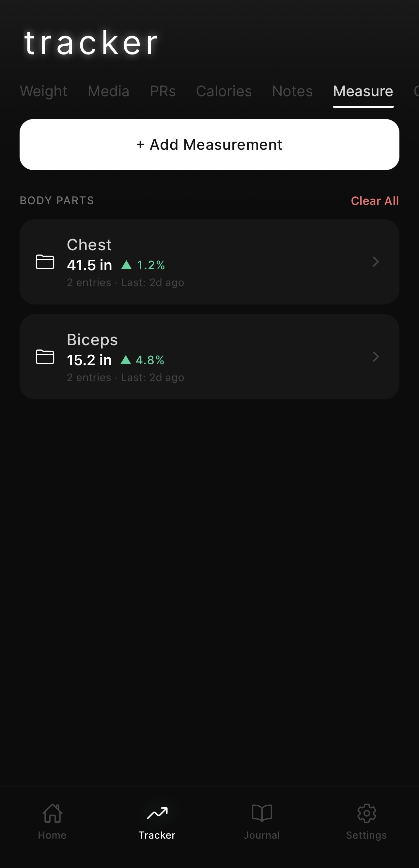Click the red Clear All link
The height and width of the screenshot is (868, 419).
[x=375, y=201]
